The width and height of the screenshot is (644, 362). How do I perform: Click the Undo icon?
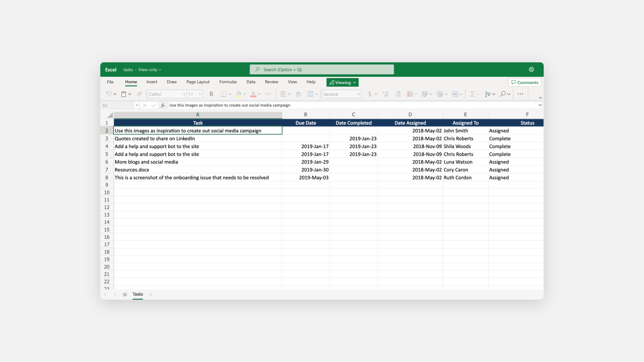click(x=109, y=94)
